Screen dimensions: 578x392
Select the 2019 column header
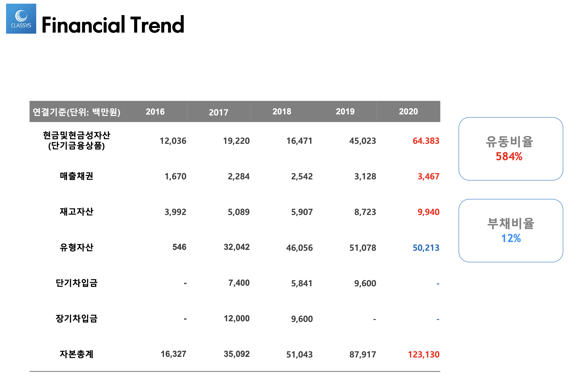(345, 112)
